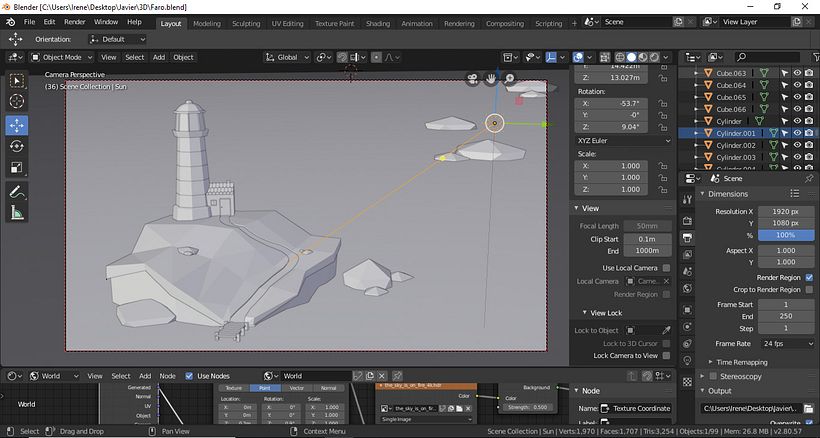Image resolution: width=820 pixels, height=438 pixels.
Task: Click the Point button in the node mapping
Action: (x=264, y=387)
